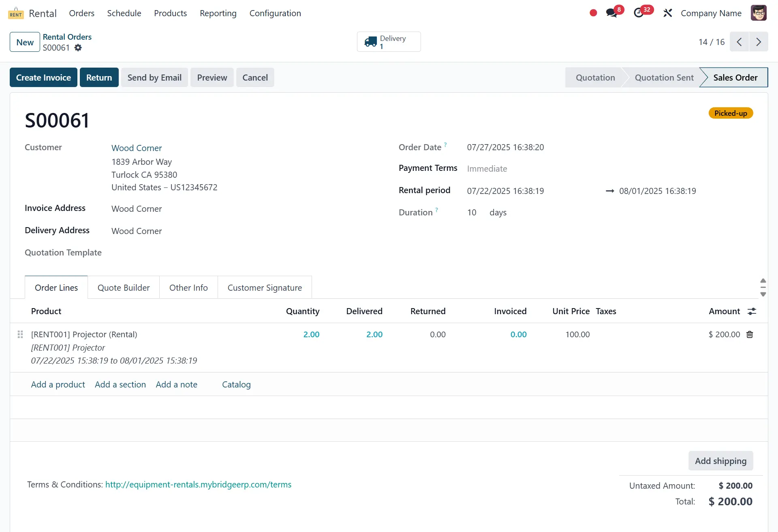Image resolution: width=778 pixels, height=532 pixels.
Task: Click the Payment Terms field
Action: coord(487,169)
